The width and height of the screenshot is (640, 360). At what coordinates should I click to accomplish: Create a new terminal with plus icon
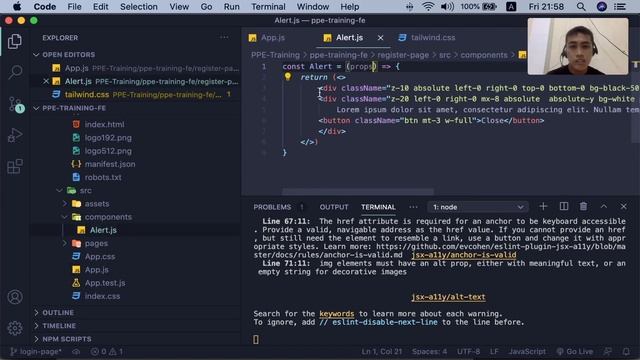pos(543,207)
